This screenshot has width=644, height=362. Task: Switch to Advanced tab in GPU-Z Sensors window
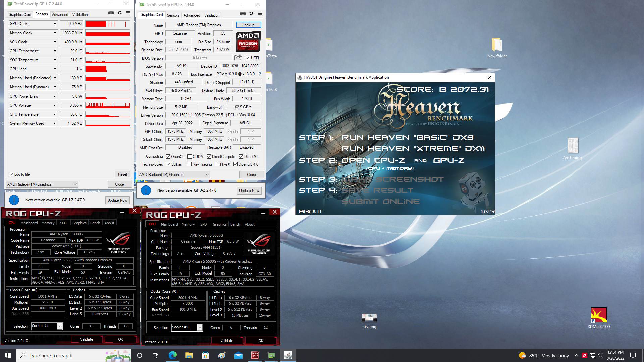pyautogui.click(x=60, y=15)
